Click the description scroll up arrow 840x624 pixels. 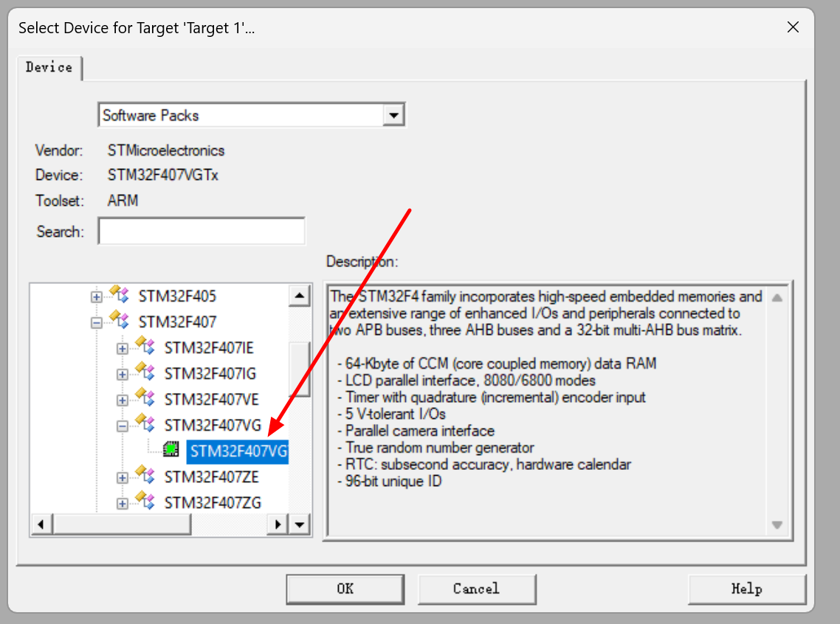coord(777,298)
